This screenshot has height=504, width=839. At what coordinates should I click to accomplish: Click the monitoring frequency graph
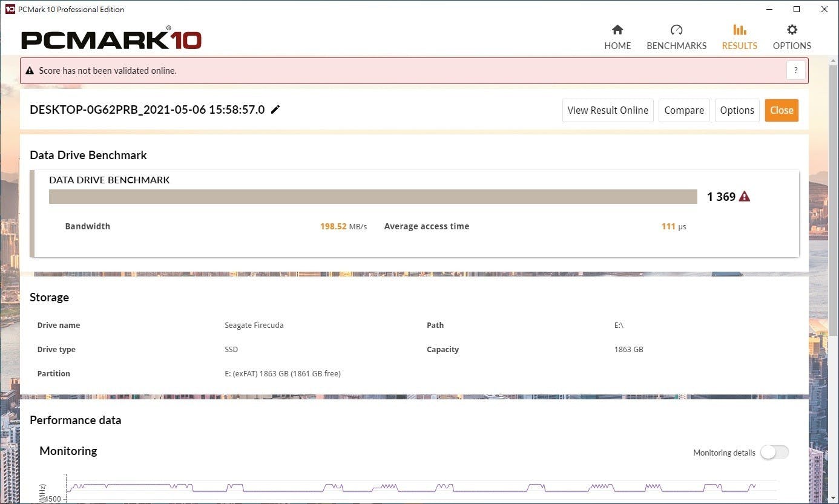tap(412, 488)
